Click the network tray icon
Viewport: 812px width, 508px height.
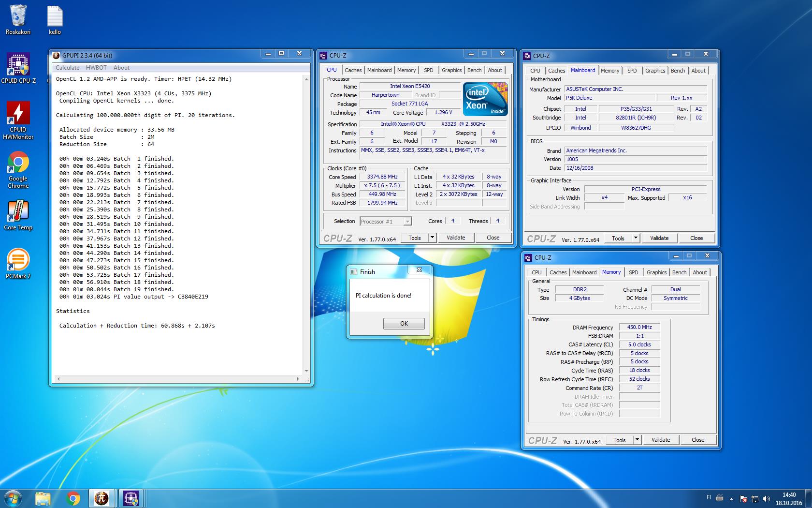click(754, 498)
